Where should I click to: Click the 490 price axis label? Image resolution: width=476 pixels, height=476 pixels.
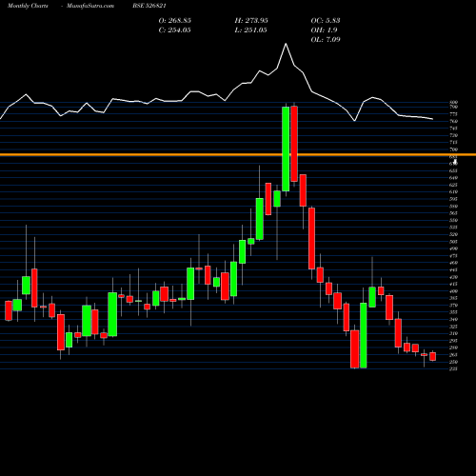(x=453, y=248)
